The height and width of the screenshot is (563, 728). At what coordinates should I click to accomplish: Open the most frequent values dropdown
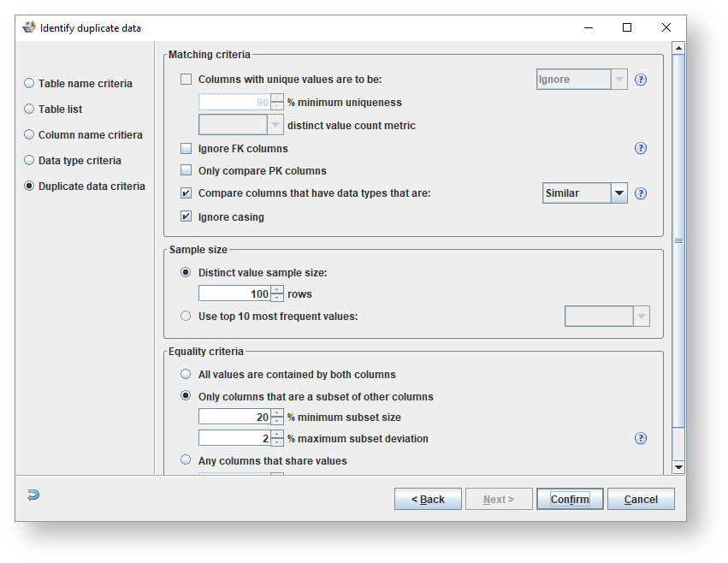tap(642, 317)
